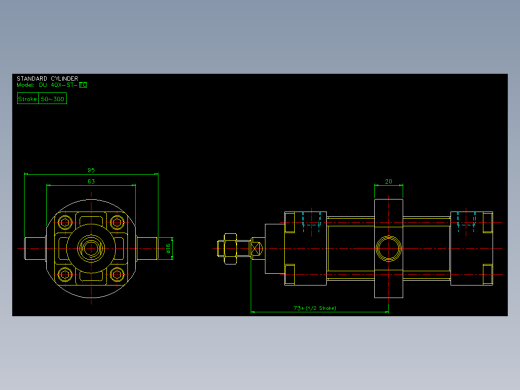Image resolution: width=520 pixels, height=390 pixels.
Task: Click the 'Stroke' table cell
Action: click(28, 99)
